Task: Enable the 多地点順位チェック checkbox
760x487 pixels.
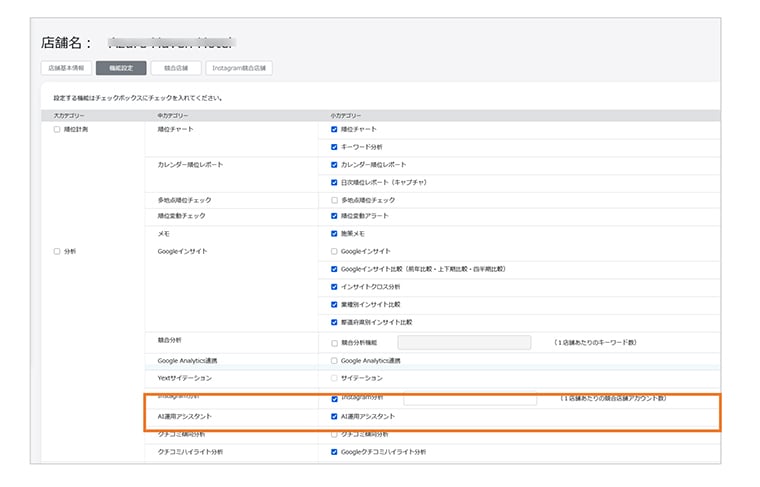Action: [334, 200]
